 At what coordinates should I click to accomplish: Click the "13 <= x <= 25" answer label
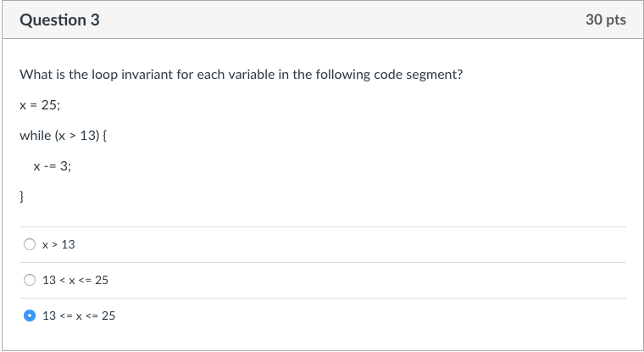[79, 316]
